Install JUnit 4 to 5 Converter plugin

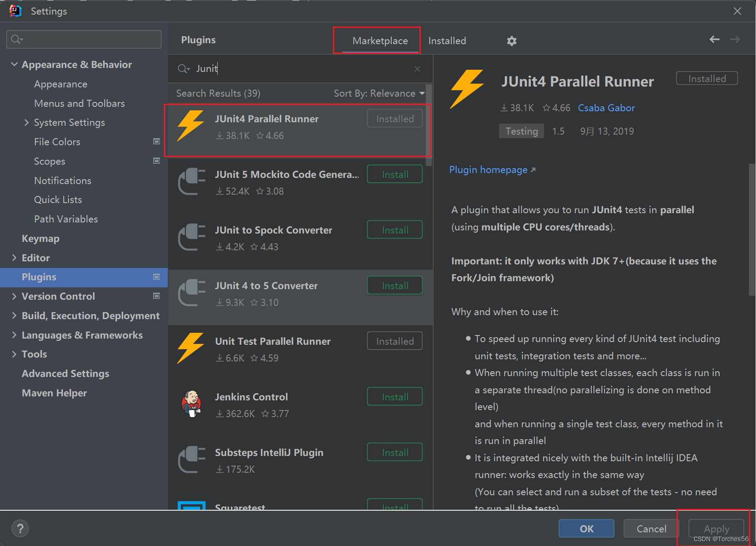pyautogui.click(x=395, y=286)
